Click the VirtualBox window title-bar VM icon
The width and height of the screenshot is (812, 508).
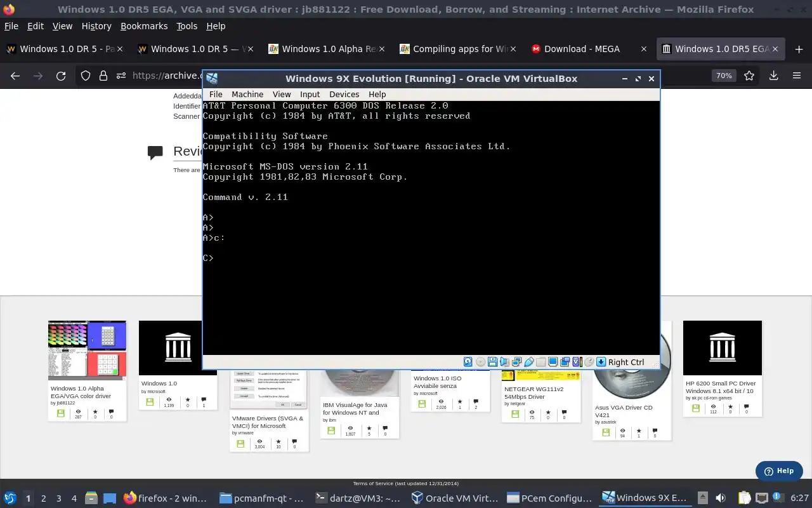pyautogui.click(x=213, y=79)
